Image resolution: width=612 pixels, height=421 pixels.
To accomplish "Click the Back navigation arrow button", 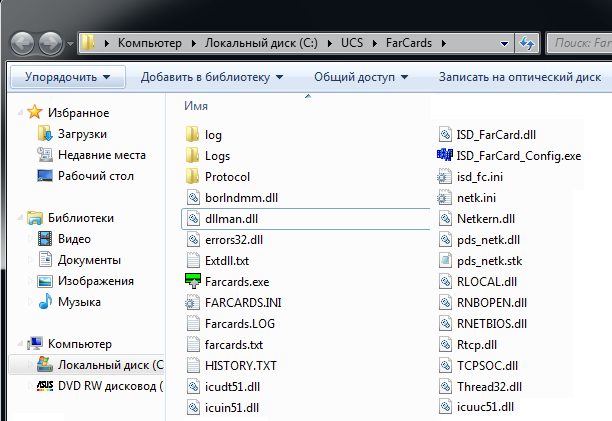I will (x=23, y=44).
